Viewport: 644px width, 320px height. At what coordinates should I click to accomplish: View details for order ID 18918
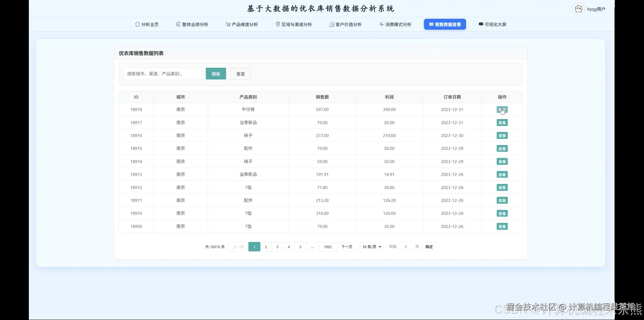click(x=502, y=110)
